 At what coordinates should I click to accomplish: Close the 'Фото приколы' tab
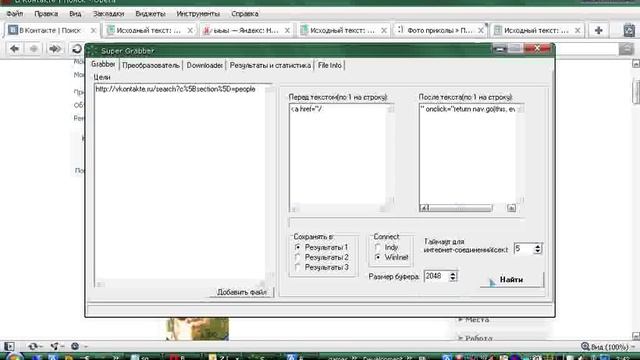pyautogui.click(x=481, y=31)
